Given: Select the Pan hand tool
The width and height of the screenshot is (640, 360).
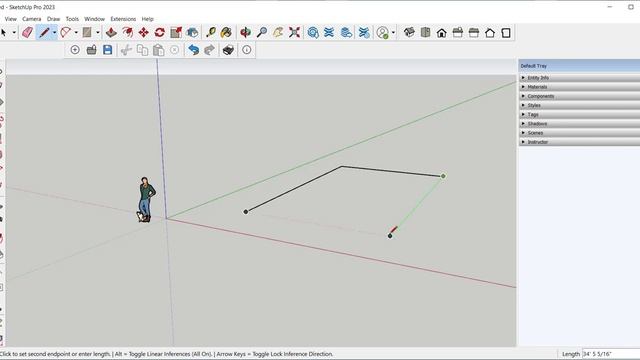Looking at the screenshot, I should (x=278, y=32).
